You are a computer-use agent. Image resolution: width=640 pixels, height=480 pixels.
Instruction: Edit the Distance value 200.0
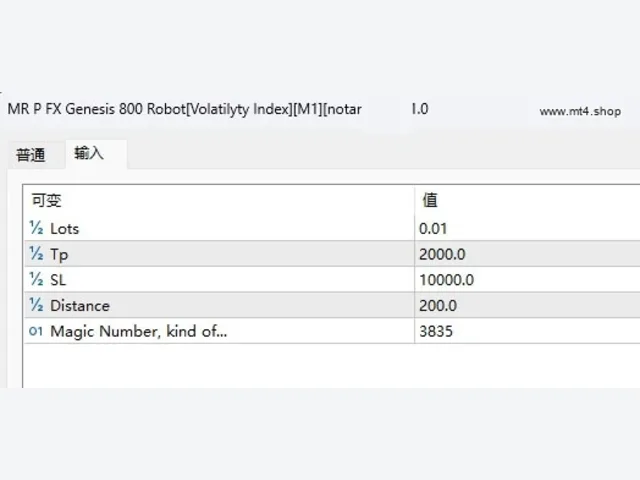pyautogui.click(x=527, y=305)
